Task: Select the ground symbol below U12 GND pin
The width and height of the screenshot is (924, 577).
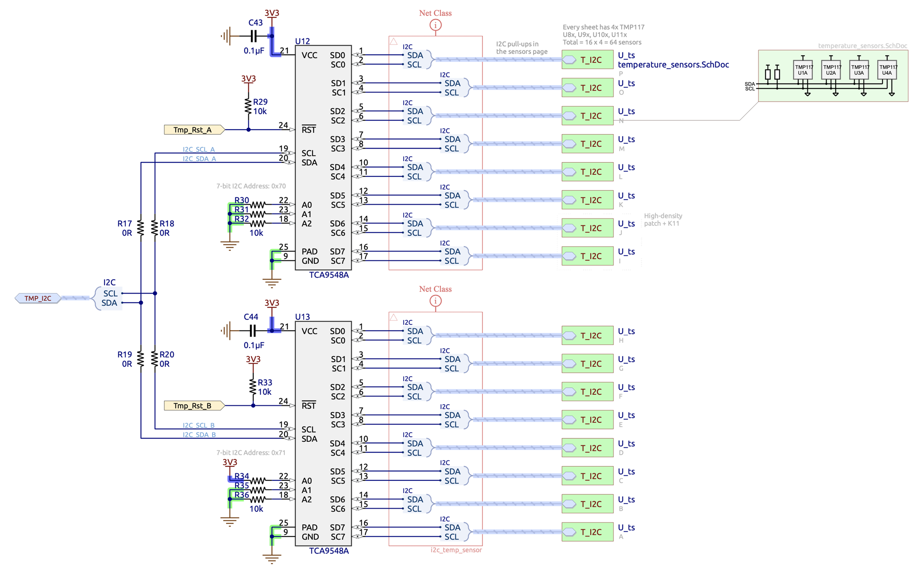Action: pos(272,283)
